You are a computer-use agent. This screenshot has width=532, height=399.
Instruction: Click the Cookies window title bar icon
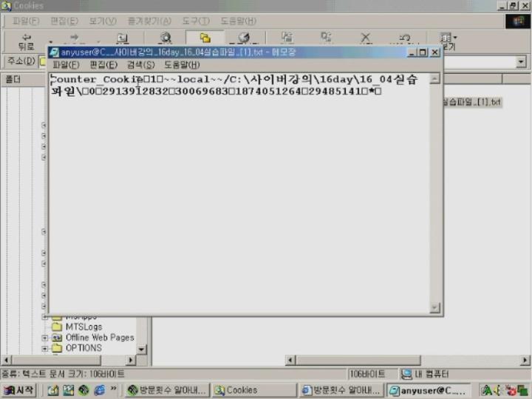6,6
